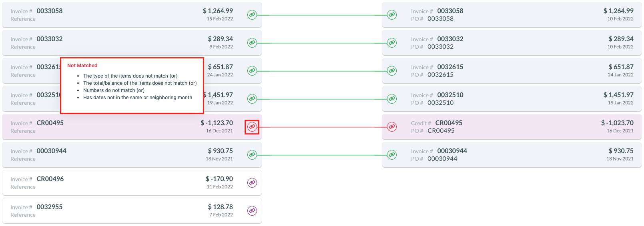Open unmatched invoice 0032955 card

(x=132, y=211)
